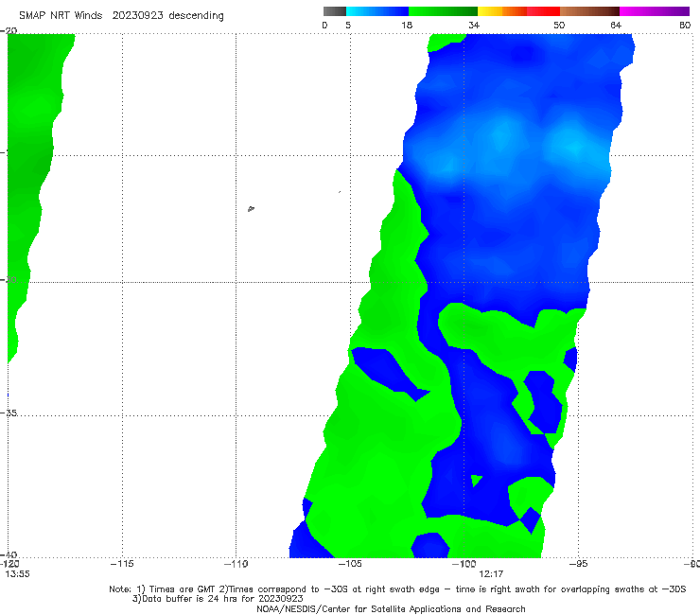This screenshot has width=700, height=615.
Task: Click the longitude label '-120'
Action: tap(9, 564)
